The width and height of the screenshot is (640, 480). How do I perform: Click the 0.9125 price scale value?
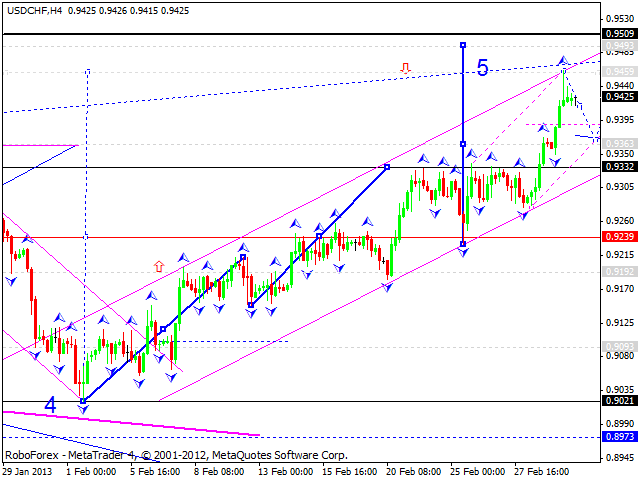[620, 322]
